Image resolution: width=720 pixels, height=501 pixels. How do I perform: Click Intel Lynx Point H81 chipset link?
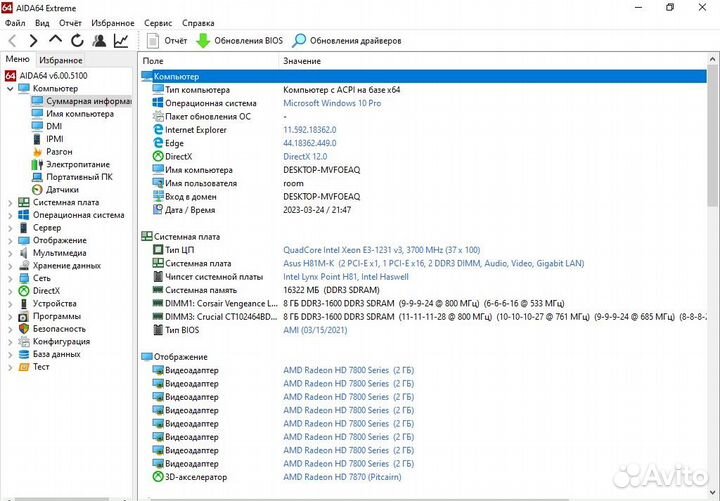tap(345, 277)
